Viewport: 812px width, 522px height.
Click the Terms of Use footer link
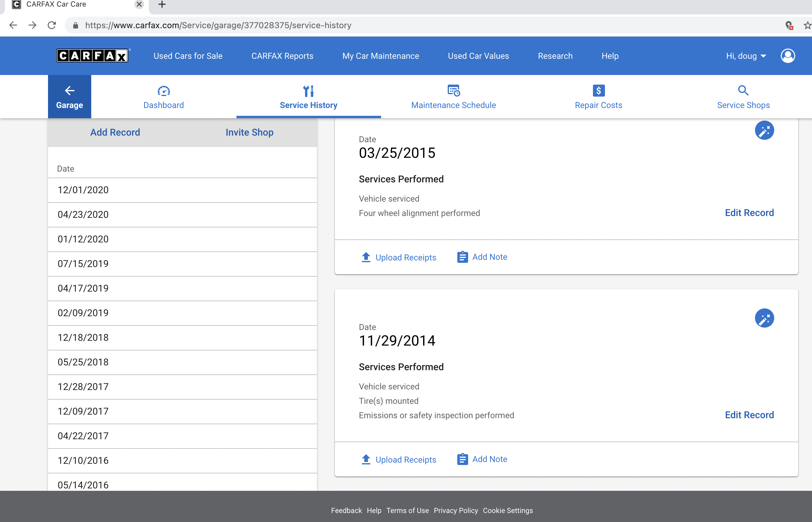coord(408,511)
